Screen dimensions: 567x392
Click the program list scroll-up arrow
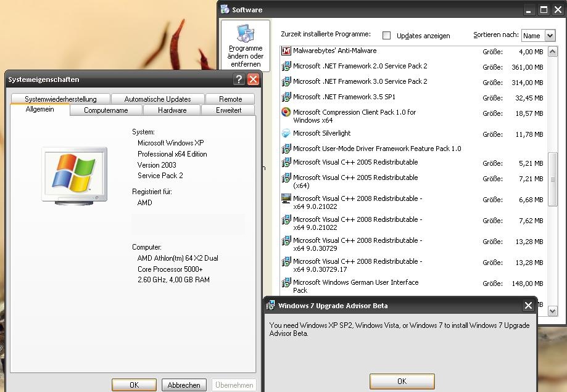pyautogui.click(x=552, y=52)
